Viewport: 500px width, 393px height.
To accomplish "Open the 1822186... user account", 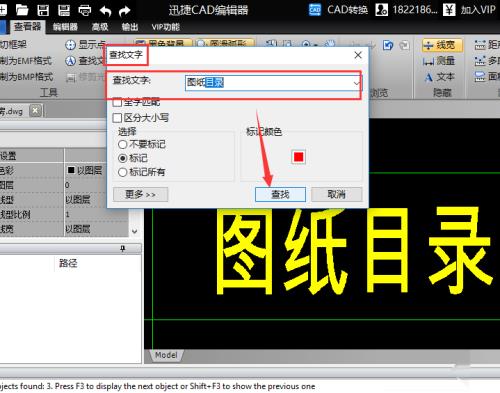I will (406, 10).
